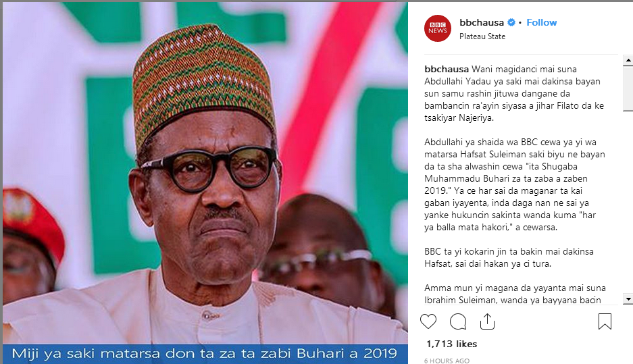Click the caption scrollbar down arrow
This screenshot has width=633, height=364.
[x=628, y=299]
